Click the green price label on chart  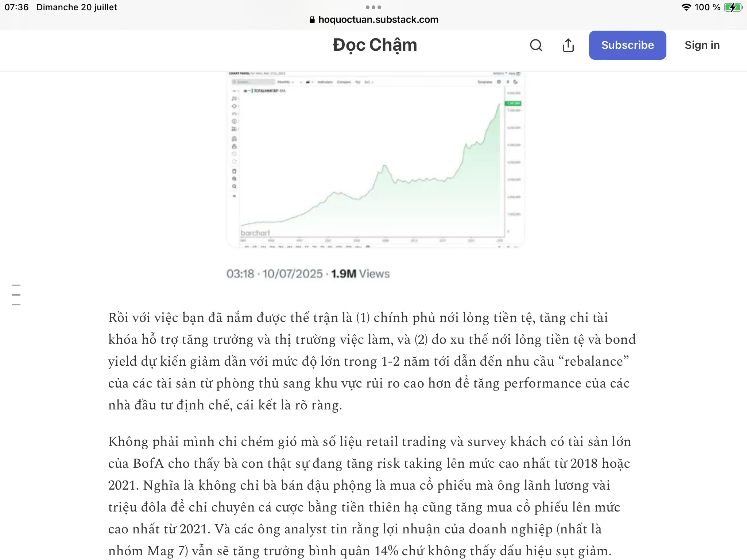513,104
